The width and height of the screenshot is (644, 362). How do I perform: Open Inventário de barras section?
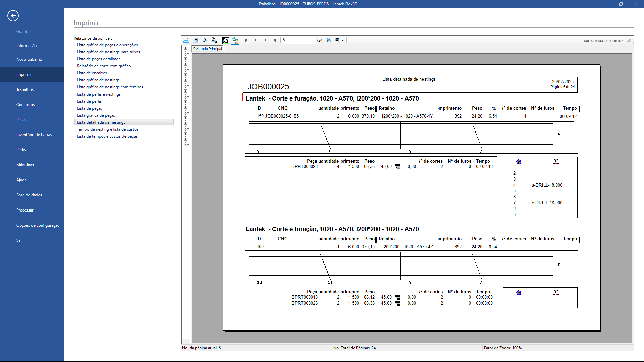(x=34, y=135)
